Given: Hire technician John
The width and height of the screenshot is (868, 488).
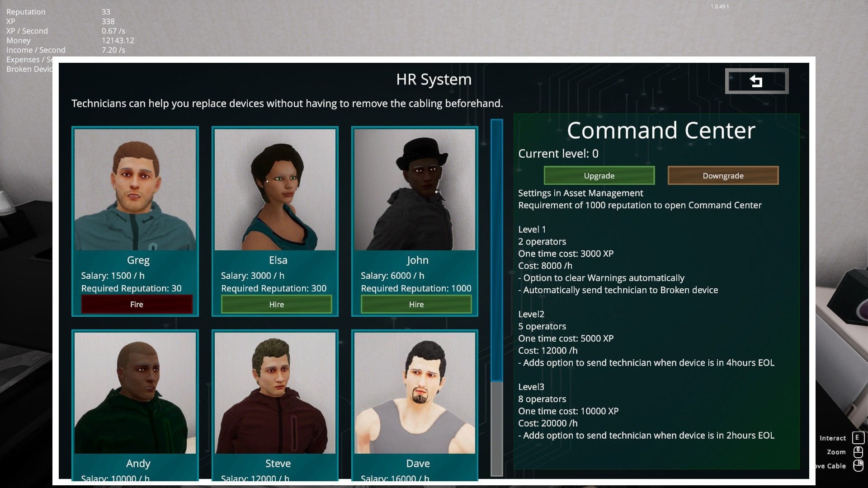Looking at the screenshot, I should click(x=416, y=304).
